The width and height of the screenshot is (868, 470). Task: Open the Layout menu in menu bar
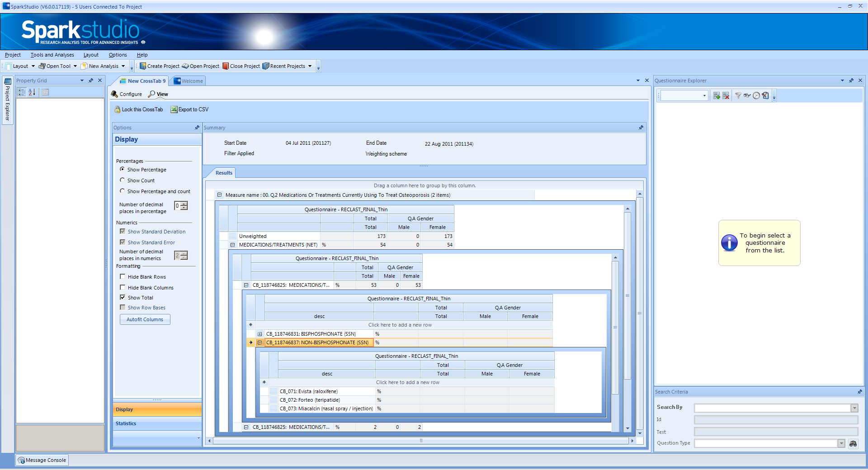[91, 55]
